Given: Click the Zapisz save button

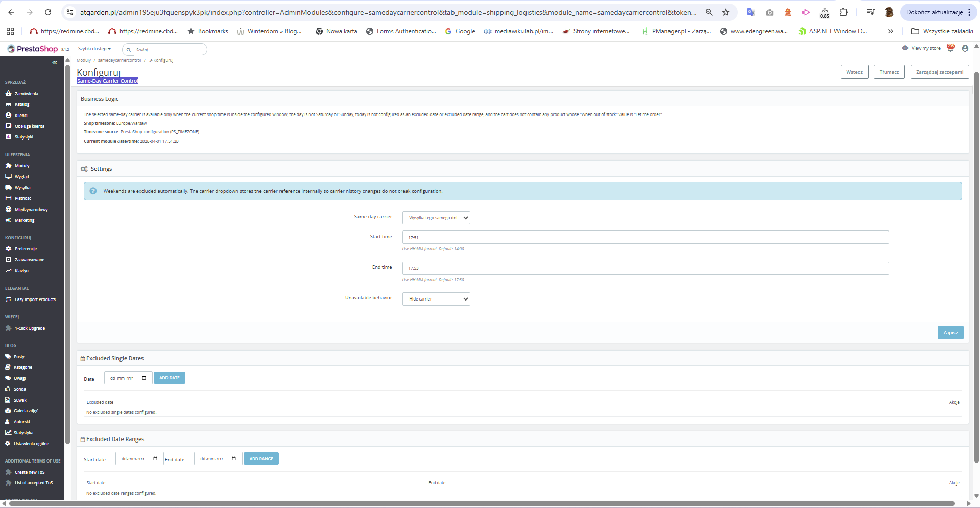Looking at the screenshot, I should click(950, 333).
